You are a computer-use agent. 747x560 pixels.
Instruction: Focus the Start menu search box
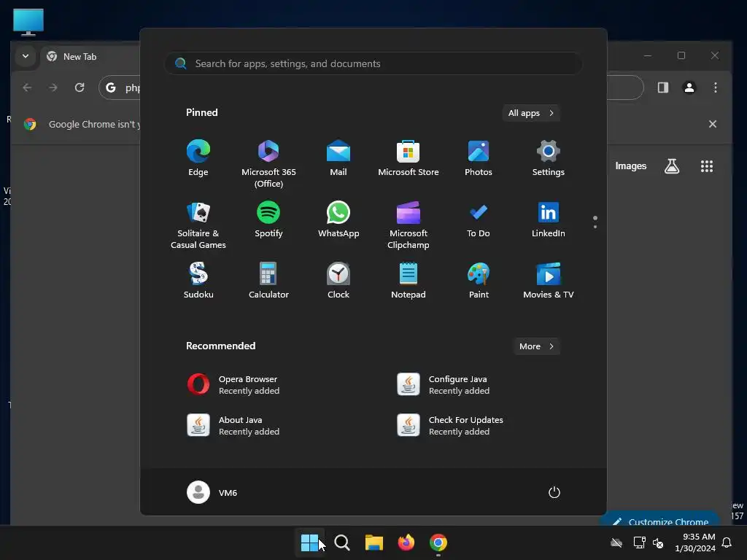373,63
